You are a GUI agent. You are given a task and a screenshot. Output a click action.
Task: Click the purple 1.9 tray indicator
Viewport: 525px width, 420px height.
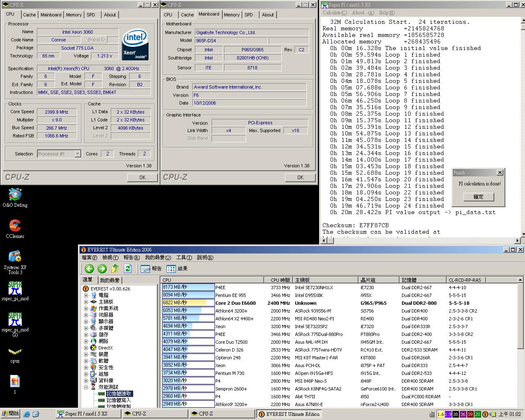pyautogui.click(x=448, y=414)
